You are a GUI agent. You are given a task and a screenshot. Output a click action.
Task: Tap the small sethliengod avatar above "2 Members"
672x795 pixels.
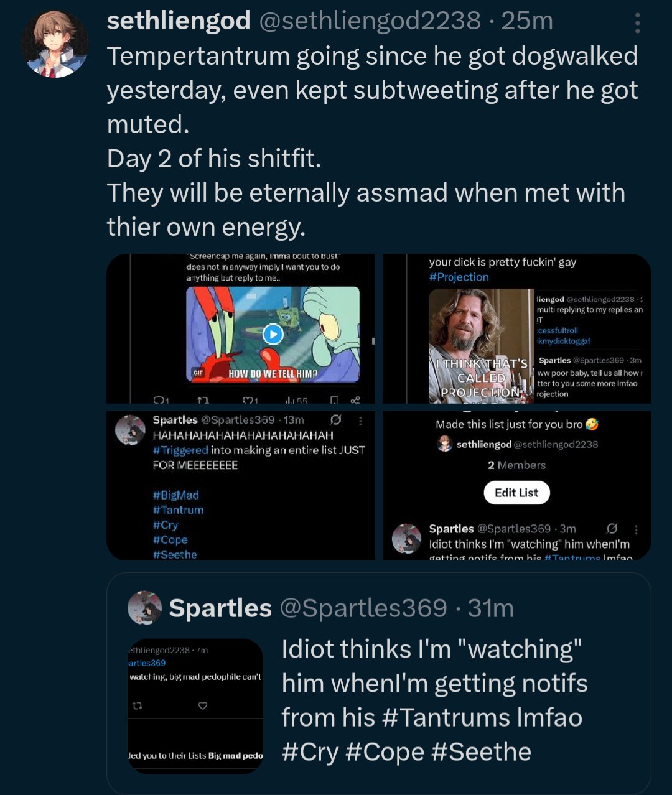(x=444, y=444)
